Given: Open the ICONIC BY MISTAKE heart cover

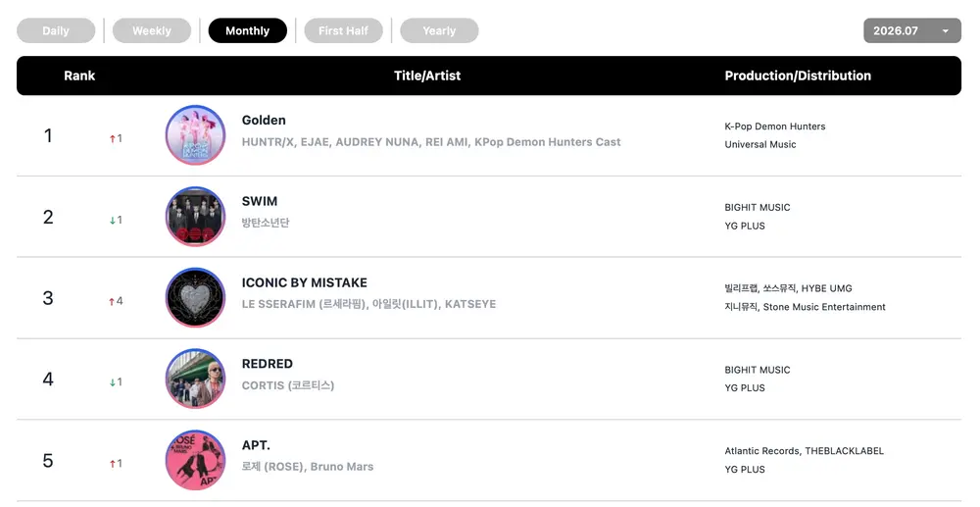Looking at the screenshot, I should 195,297.
